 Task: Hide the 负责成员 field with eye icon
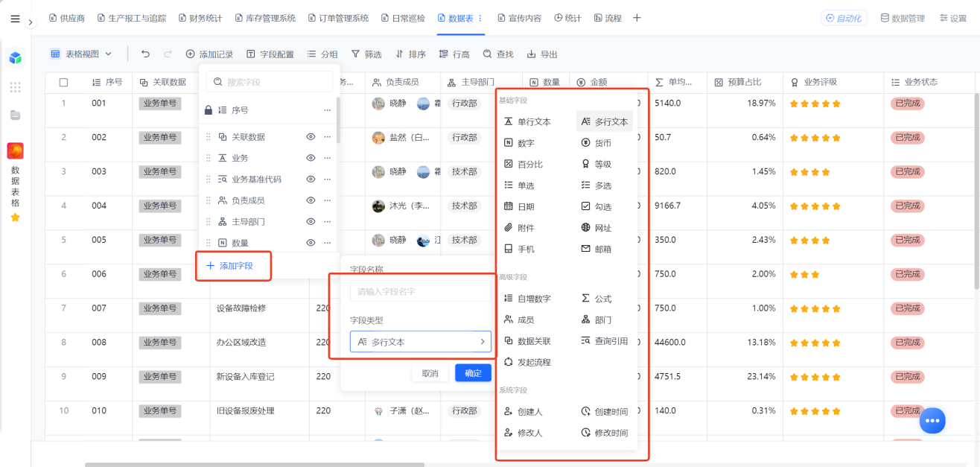311,200
